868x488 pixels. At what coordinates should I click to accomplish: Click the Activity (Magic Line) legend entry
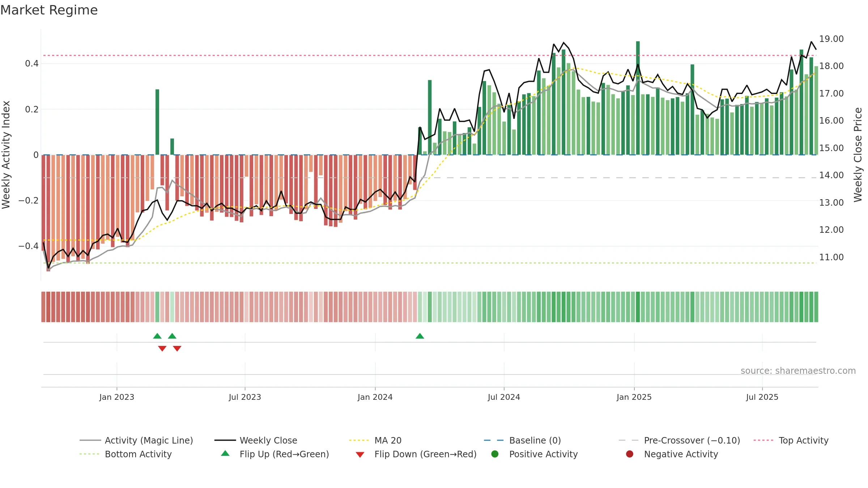pyautogui.click(x=136, y=440)
